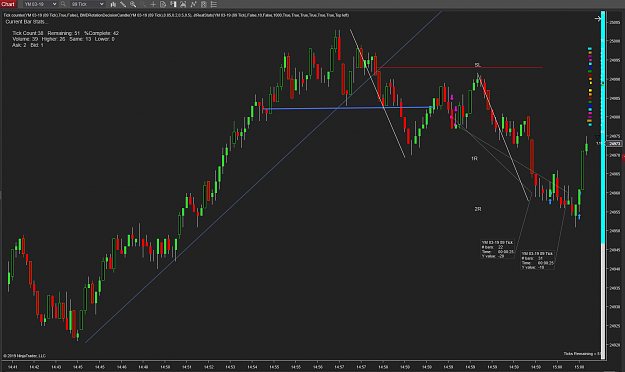Image resolution: width=625 pixels, height=372 pixels.
Task: Open the Strategies icon
Action: click(x=204, y=4)
